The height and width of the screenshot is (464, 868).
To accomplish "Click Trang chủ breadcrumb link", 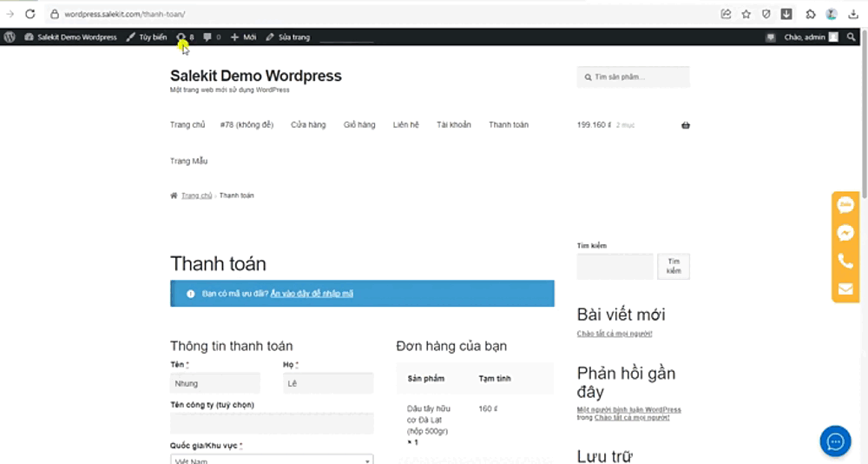I will tap(196, 196).
